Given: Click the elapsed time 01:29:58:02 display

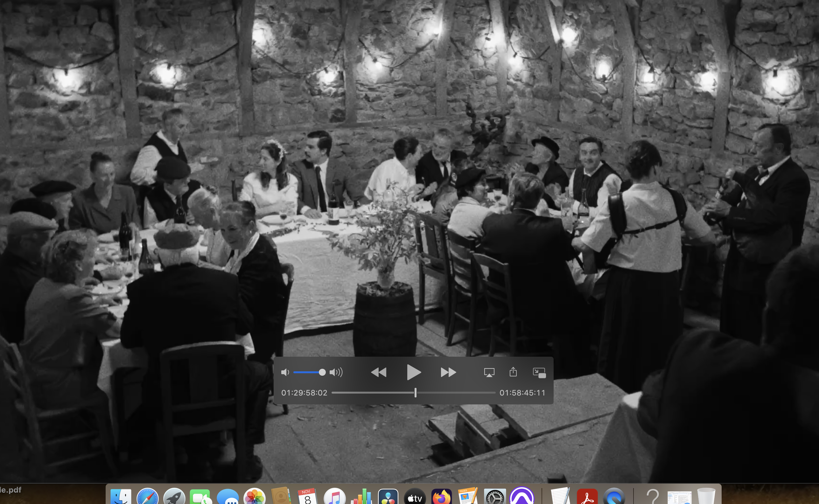Looking at the screenshot, I should pyautogui.click(x=304, y=393).
